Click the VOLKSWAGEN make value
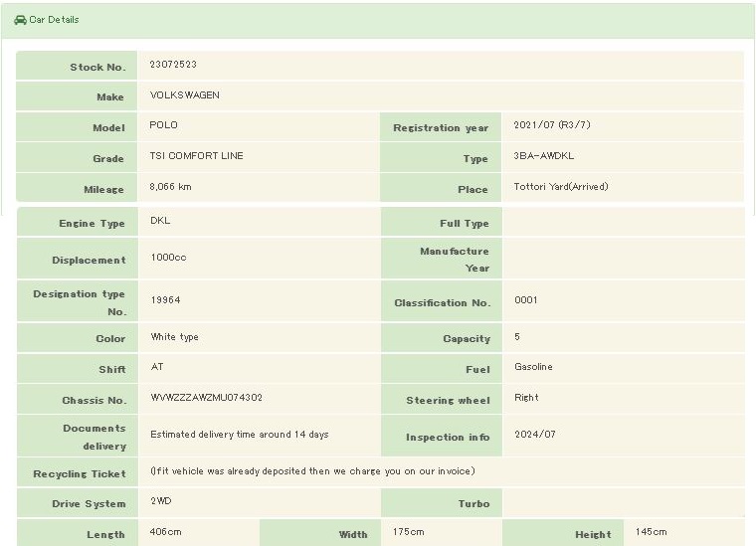 [x=184, y=95]
